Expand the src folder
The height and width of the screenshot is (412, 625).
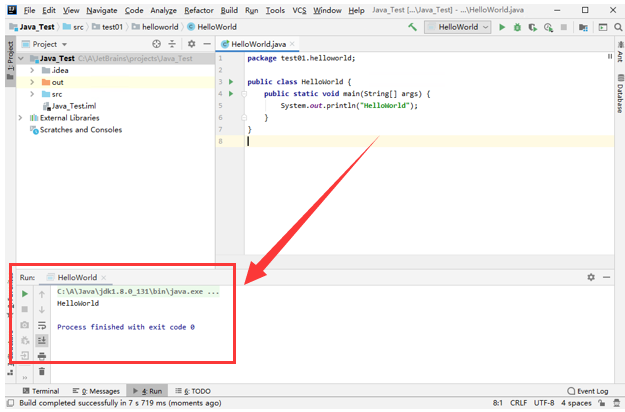coord(32,94)
